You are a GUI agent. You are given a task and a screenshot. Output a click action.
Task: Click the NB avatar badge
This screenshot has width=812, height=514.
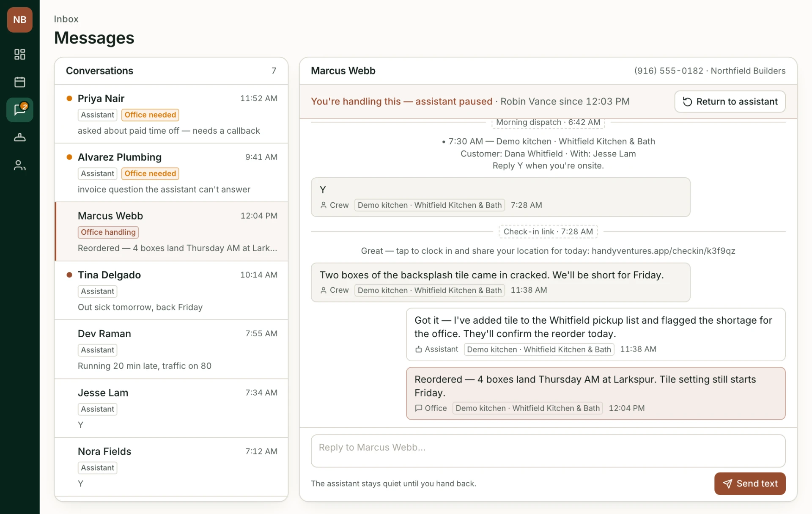tap(19, 19)
